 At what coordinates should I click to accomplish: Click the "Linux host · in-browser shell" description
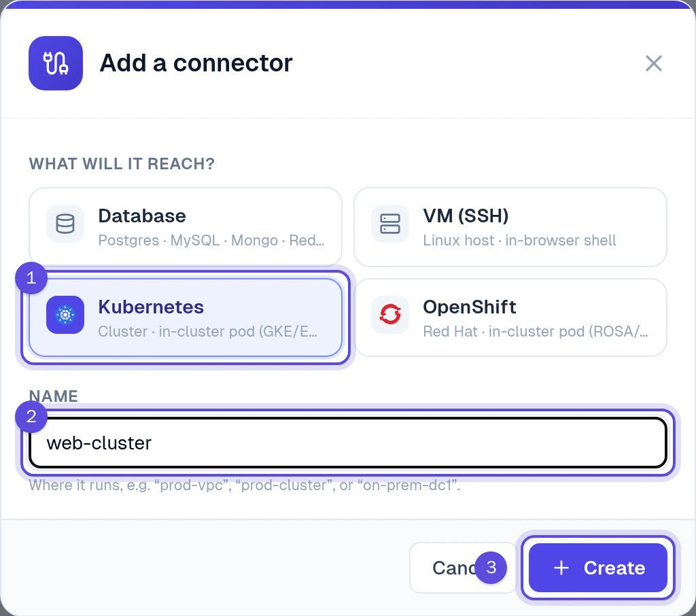[x=519, y=240]
